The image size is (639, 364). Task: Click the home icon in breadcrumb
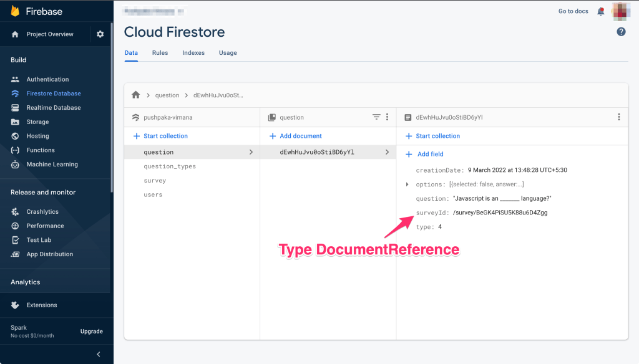[135, 95]
